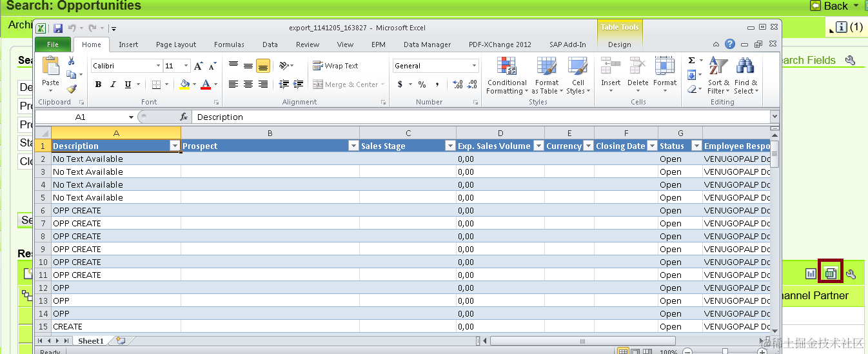Image resolution: width=868 pixels, height=354 pixels.
Task: Expand the Name Box dropdown arrow
Action: pyautogui.click(x=131, y=117)
